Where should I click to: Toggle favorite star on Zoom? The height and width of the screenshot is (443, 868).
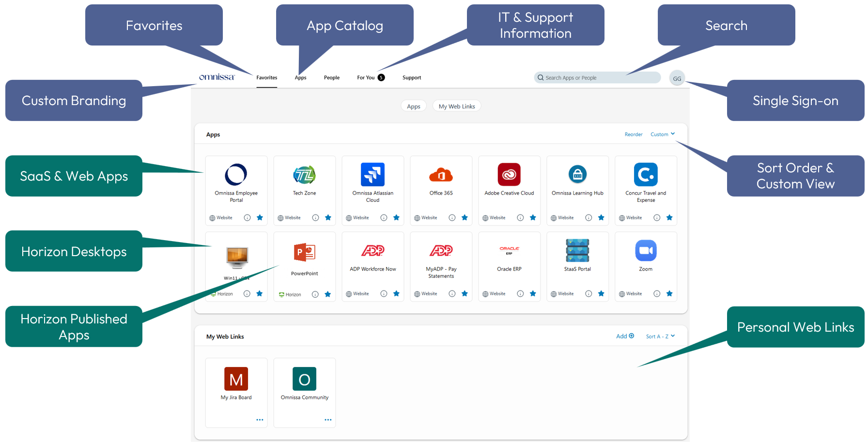point(669,294)
